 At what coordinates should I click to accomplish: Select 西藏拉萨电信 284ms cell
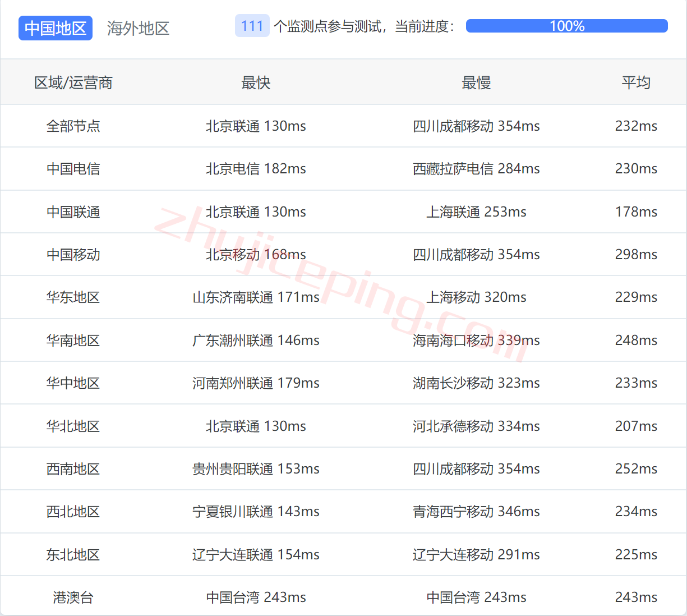pos(476,169)
